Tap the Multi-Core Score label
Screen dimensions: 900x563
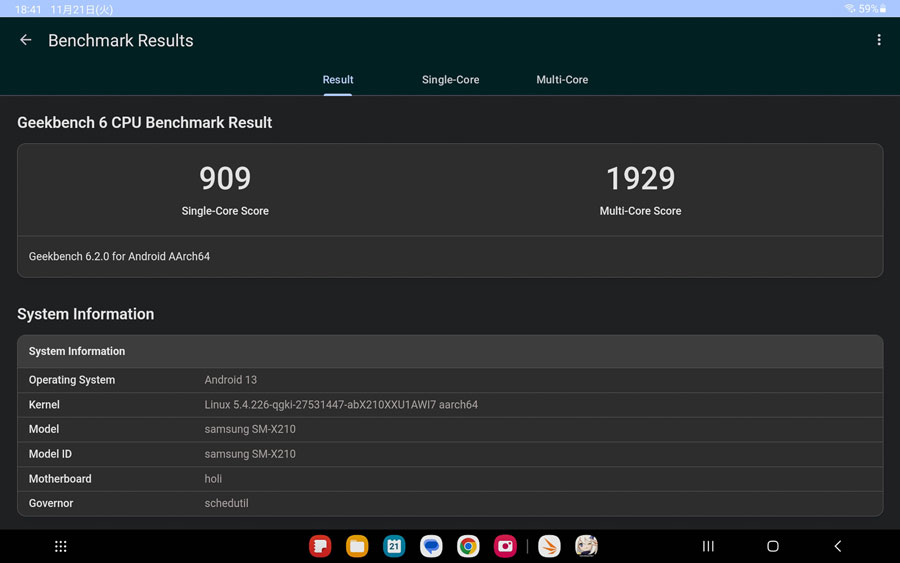(x=641, y=211)
